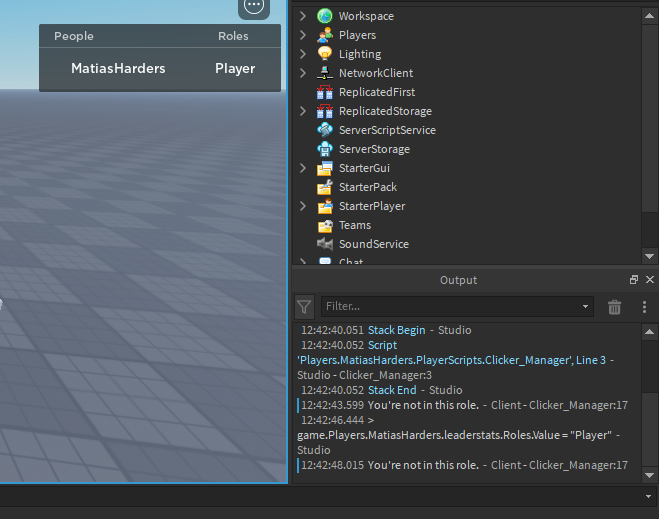Clear output with the trash icon
This screenshot has height=519, width=659.
point(614,307)
